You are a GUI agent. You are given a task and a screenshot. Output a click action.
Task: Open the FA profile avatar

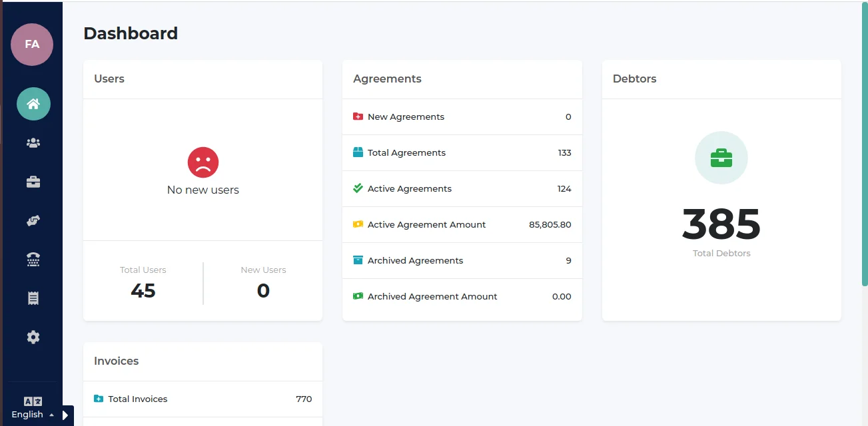(31, 45)
